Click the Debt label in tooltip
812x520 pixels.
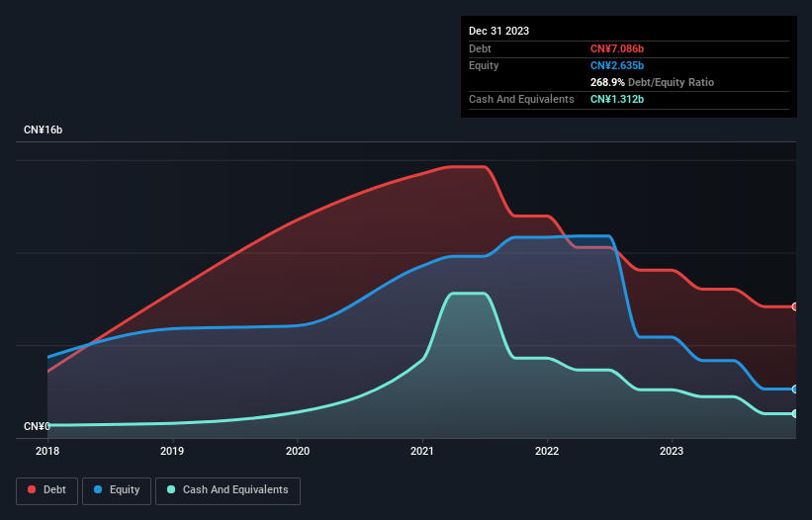(x=480, y=48)
